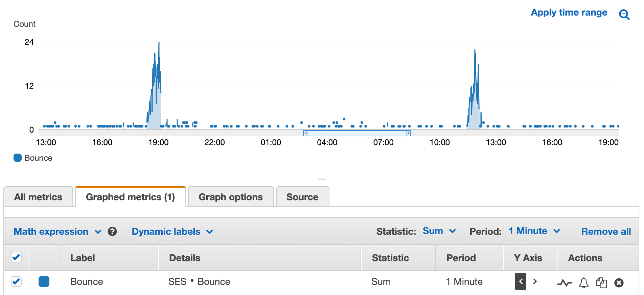Click the time range selection bar on the graph
Image resolution: width=644 pixels, height=295 pixels.
click(x=357, y=133)
